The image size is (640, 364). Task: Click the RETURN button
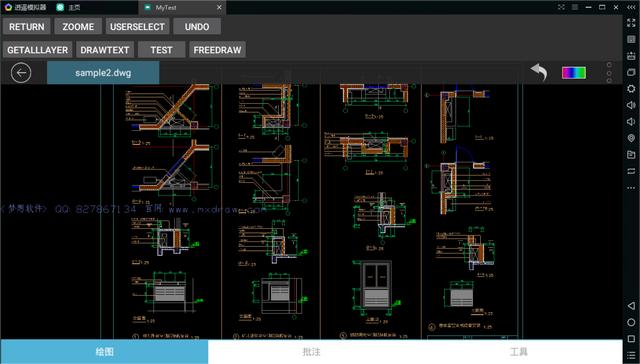tap(27, 27)
